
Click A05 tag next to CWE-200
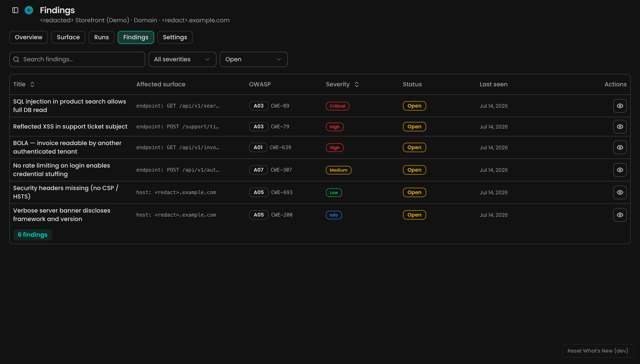pos(259,215)
